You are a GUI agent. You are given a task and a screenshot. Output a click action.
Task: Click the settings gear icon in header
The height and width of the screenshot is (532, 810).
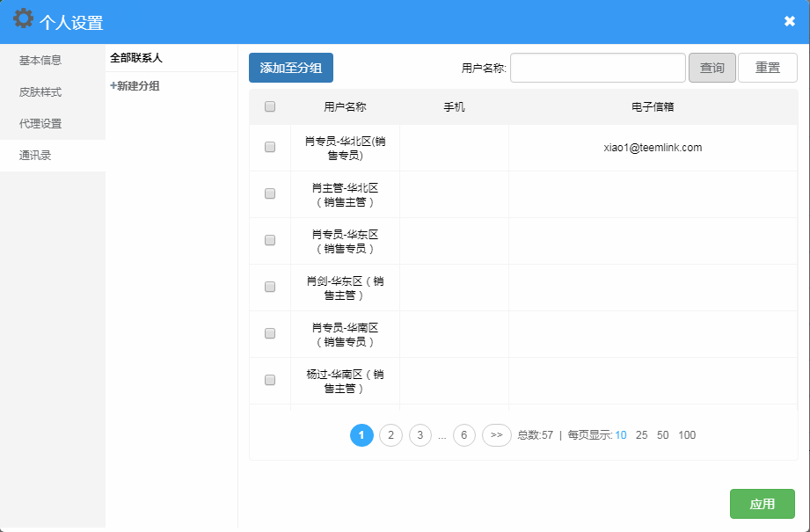23,19
